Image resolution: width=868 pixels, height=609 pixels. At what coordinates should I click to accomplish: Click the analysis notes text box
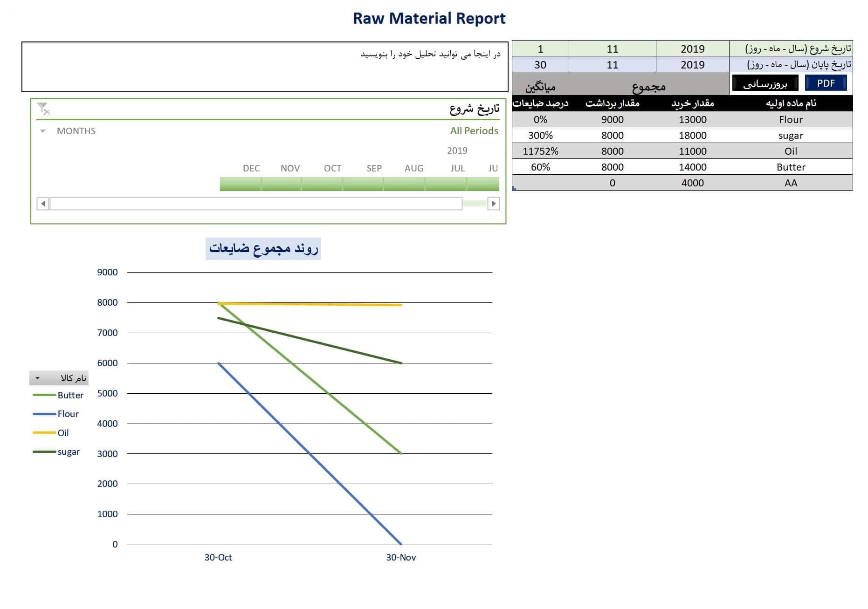point(265,67)
